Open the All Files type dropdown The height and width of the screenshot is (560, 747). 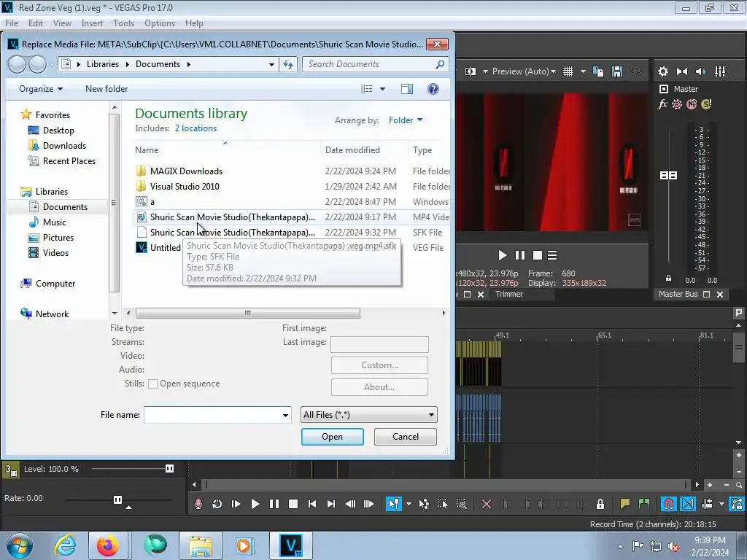coord(368,415)
